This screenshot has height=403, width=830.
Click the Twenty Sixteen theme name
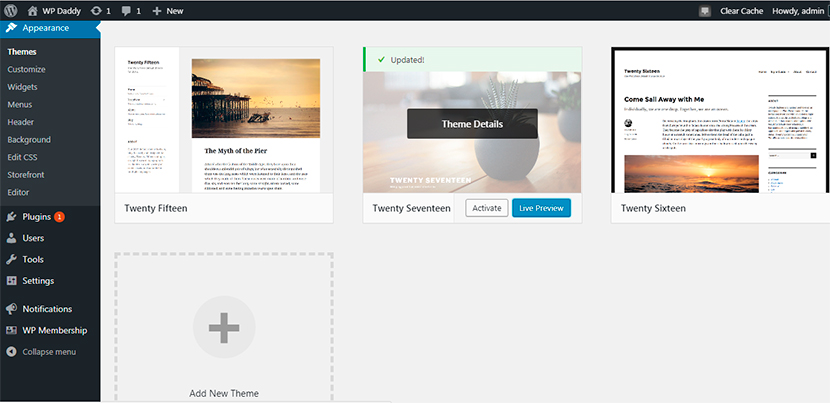coord(653,208)
